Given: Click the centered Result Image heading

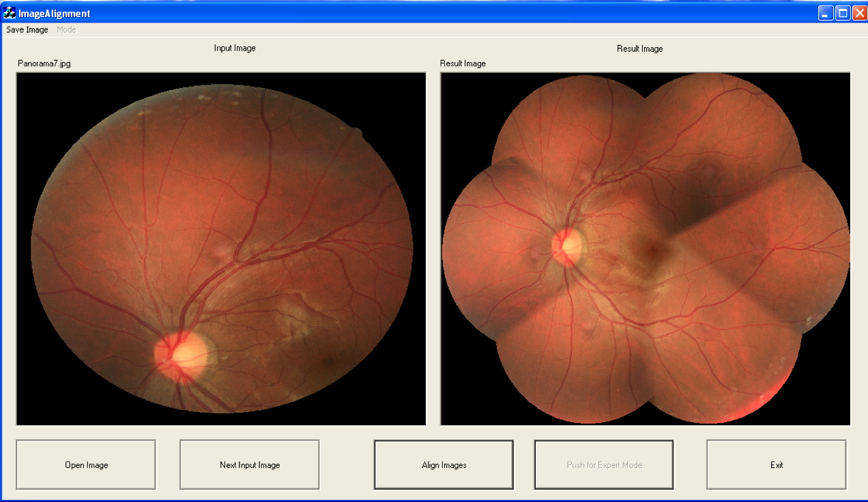Looking at the screenshot, I should (x=639, y=48).
